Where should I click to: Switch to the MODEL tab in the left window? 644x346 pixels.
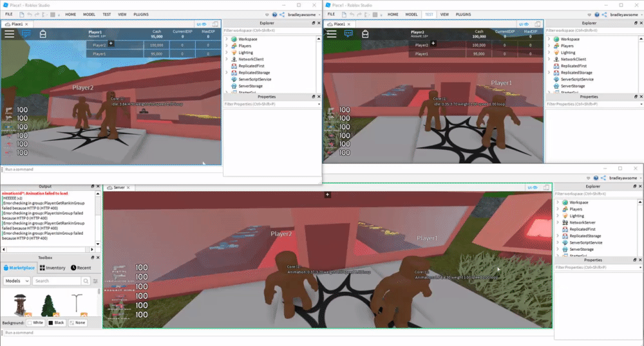tap(89, 14)
